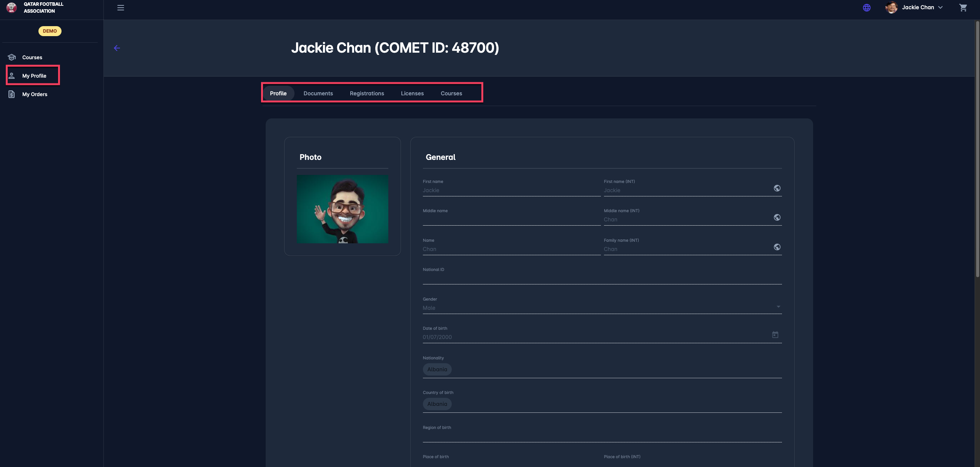Click the profile photo thumbnail
The image size is (980, 467).
tap(342, 209)
